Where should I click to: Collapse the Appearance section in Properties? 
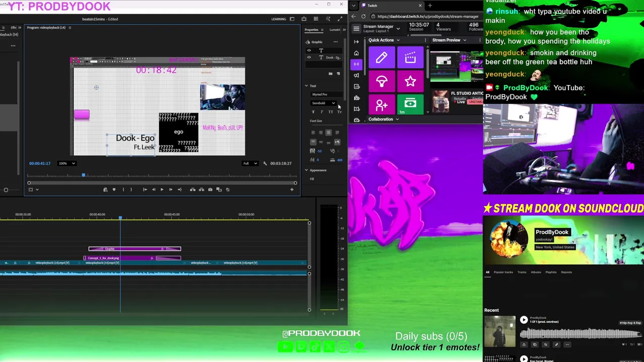[306, 170]
